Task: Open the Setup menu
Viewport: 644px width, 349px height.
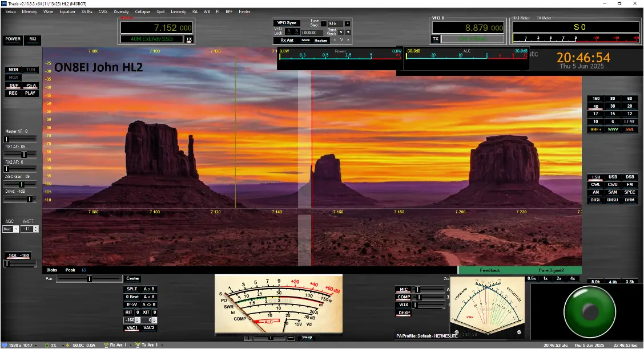Action: pyautogui.click(x=10, y=11)
